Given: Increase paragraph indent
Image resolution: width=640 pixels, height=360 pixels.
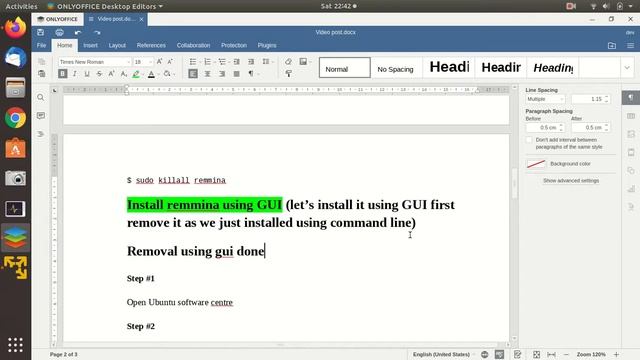Looking at the screenshot, I should click(251, 62).
